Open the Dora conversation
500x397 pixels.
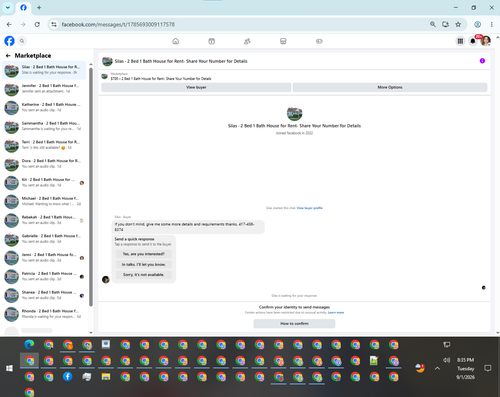(x=44, y=163)
